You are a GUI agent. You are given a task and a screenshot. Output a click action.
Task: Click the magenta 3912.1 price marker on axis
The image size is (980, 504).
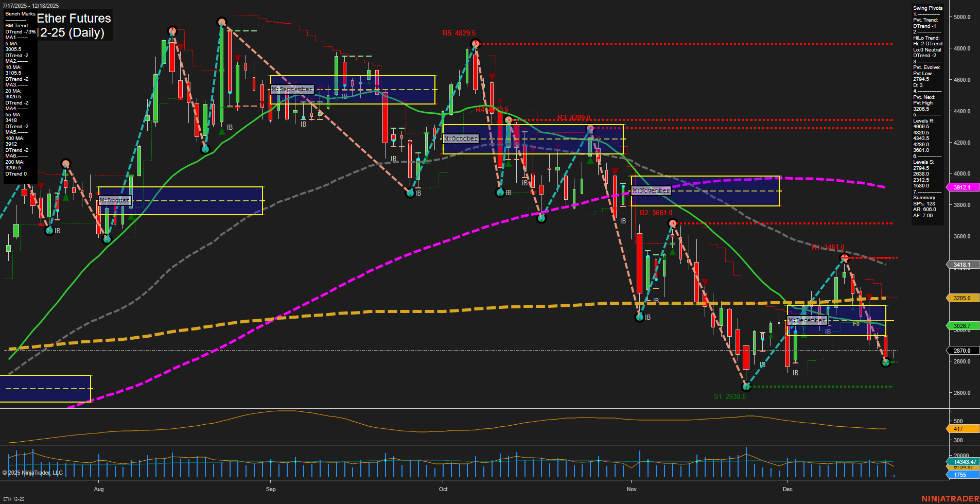(961, 187)
